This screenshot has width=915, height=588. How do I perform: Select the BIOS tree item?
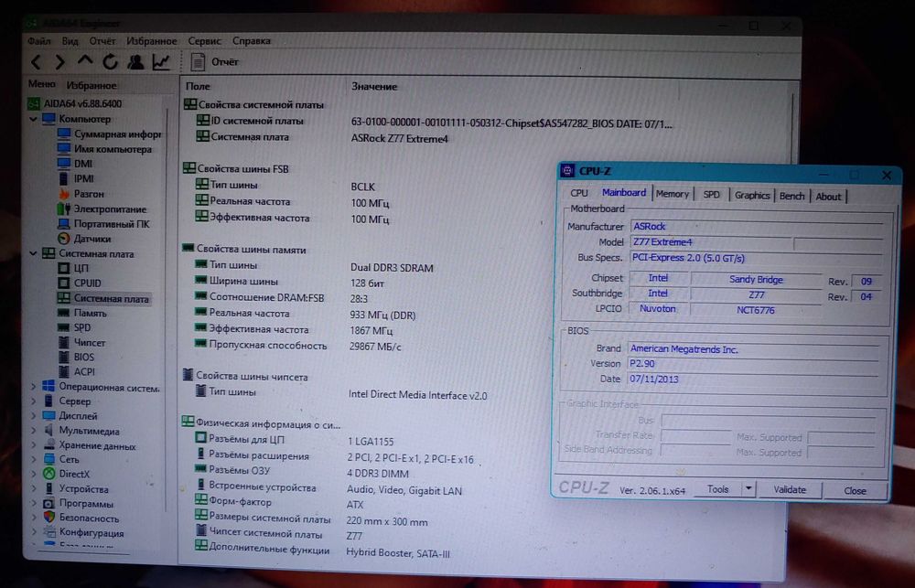click(x=77, y=357)
